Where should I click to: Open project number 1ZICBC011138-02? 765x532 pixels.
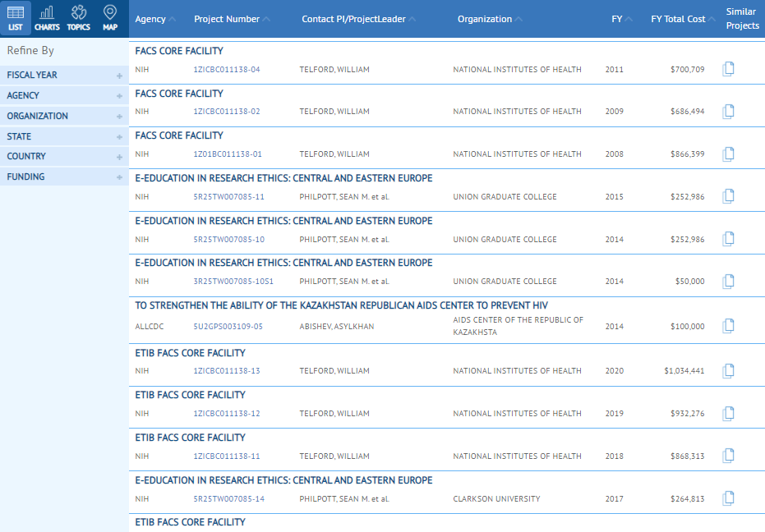[x=227, y=112]
